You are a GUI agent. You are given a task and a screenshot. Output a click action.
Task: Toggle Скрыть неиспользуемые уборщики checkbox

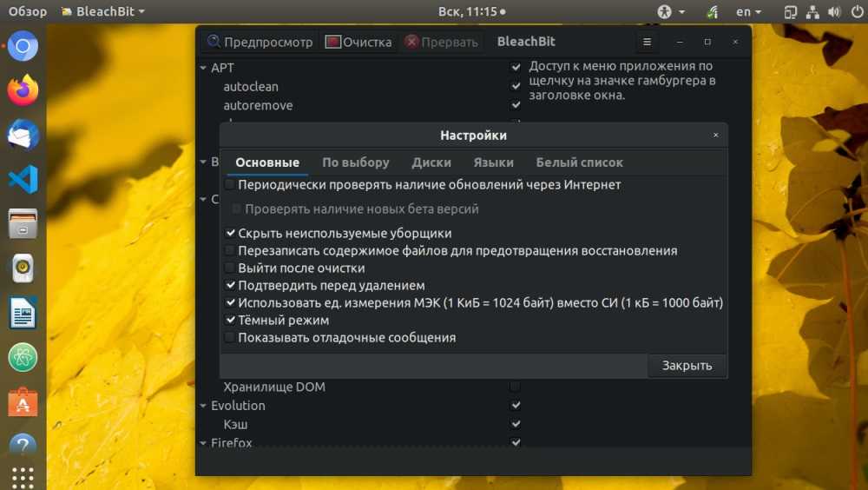[230, 234]
